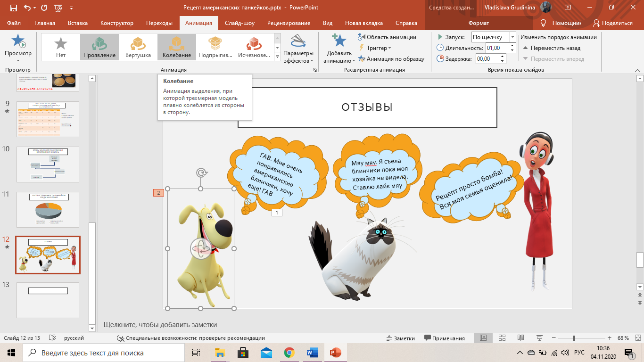Open the quick access toolbar customize arrow

pyautogui.click(x=71, y=8)
